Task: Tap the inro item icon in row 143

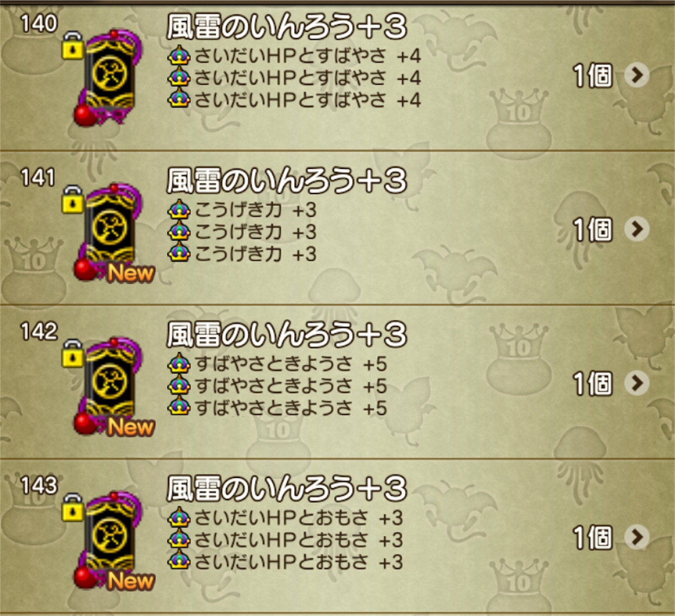Action: (x=108, y=539)
